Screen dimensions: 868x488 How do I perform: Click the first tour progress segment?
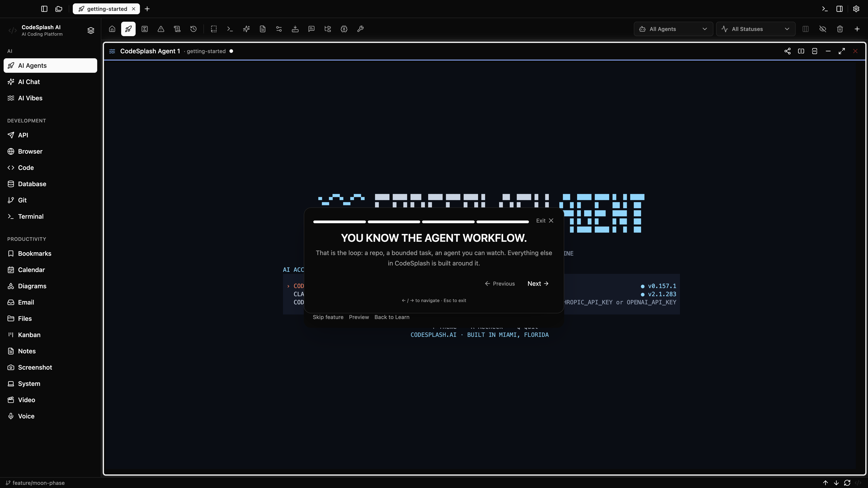point(340,222)
